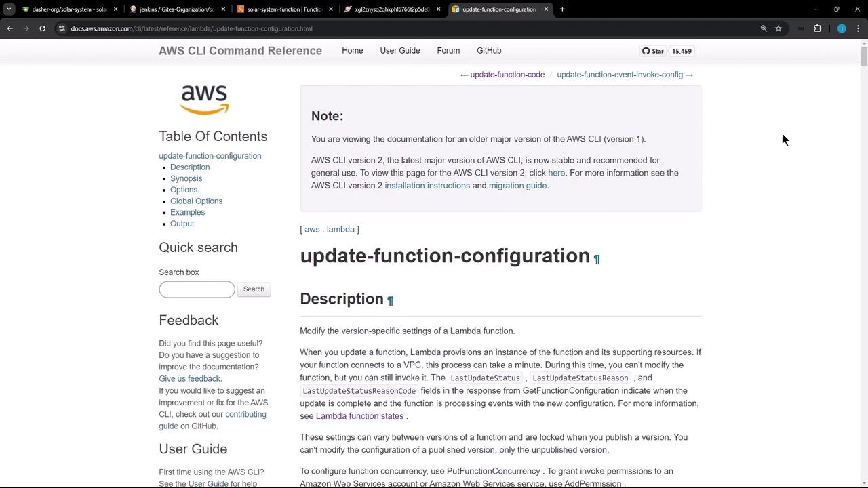Jump to Options in Table of Contents
Image resolution: width=868 pixels, height=488 pixels.
coord(184,190)
